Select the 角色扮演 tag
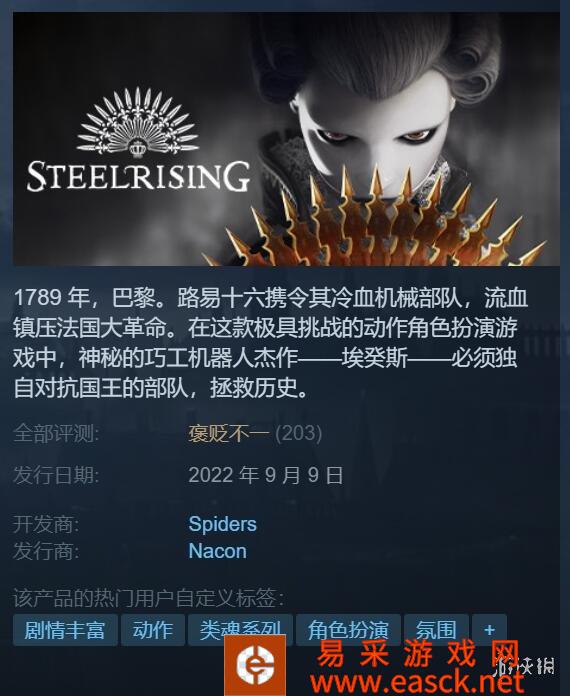This screenshot has height=696, width=570. pos(348,630)
